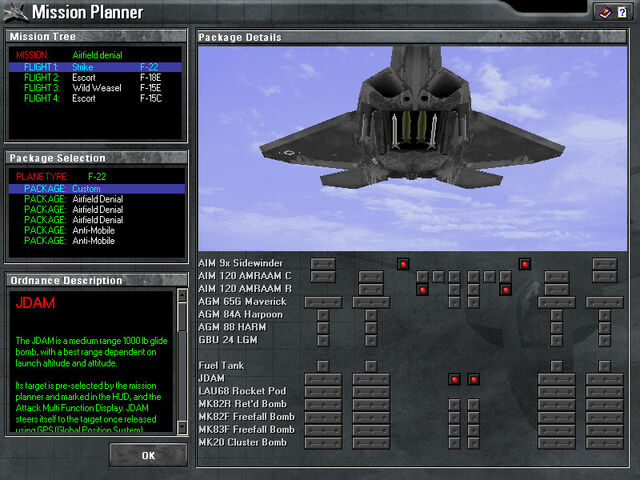Viewport: 640px width, 480px height.
Task: Click leftmost MK82R Ret'd Bomb slot
Action: point(323,405)
